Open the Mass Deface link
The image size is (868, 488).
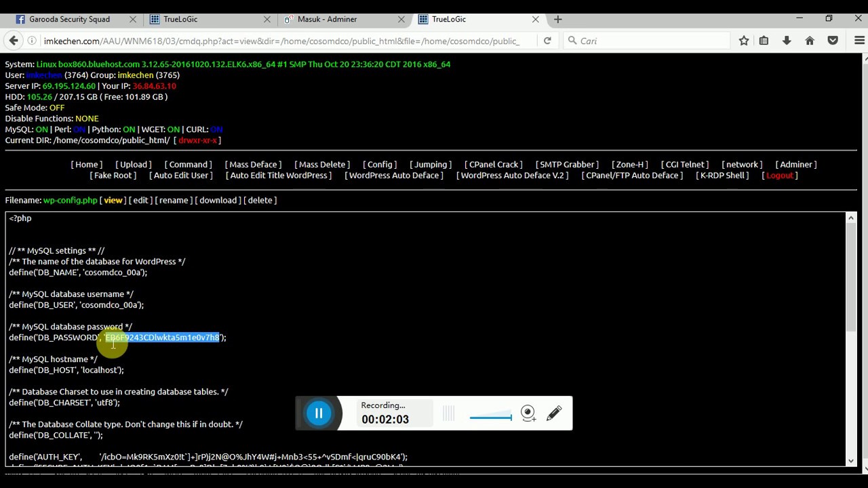(x=254, y=165)
